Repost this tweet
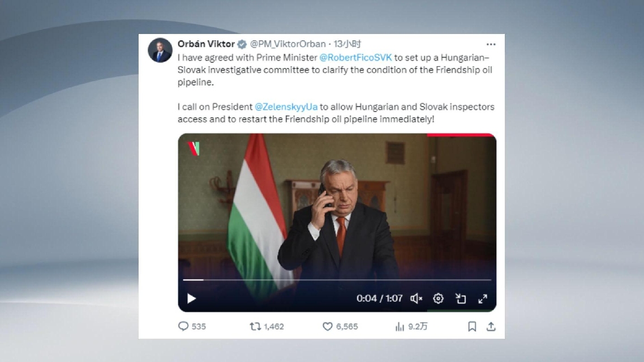 tap(255, 326)
